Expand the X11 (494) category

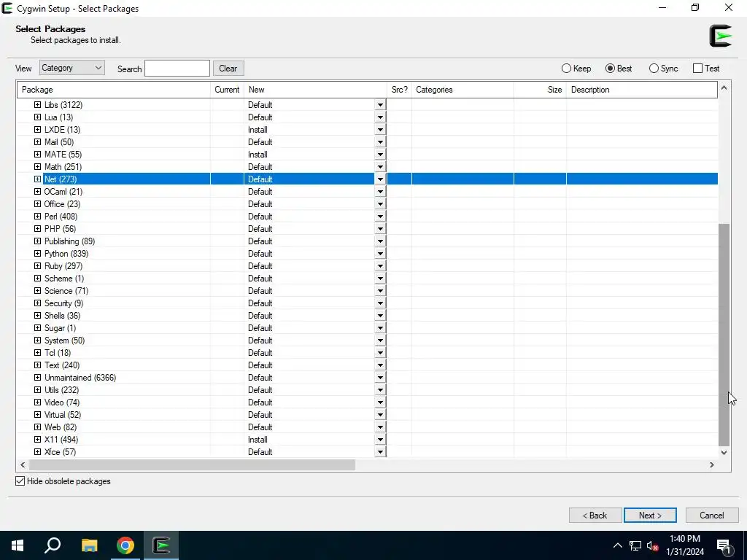tap(38, 440)
